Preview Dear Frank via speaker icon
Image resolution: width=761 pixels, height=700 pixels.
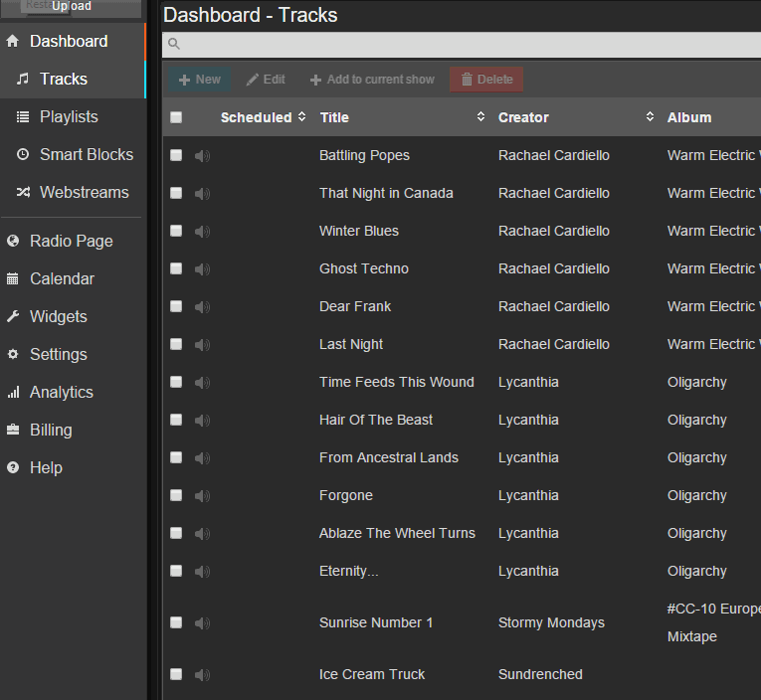202,307
